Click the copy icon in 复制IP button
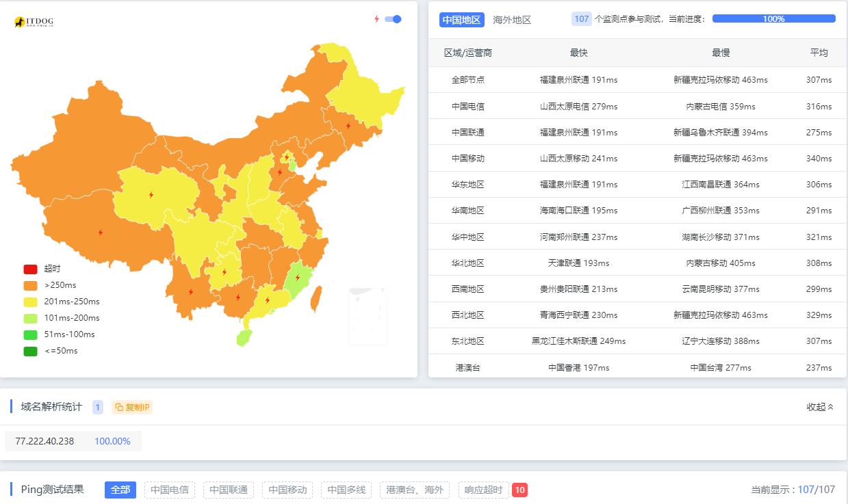The image size is (848, 504). pos(119,408)
